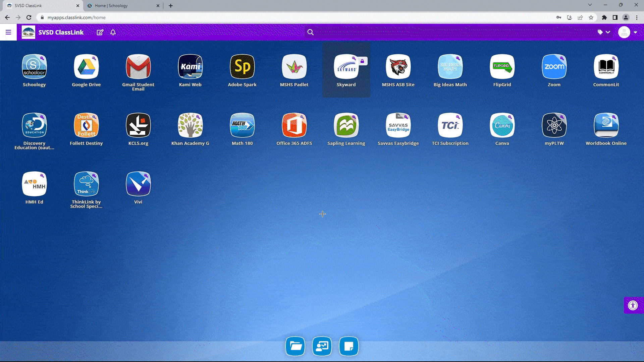Screen dimensions: 644x362
Task: Share this page icon
Action: [580, 17]
